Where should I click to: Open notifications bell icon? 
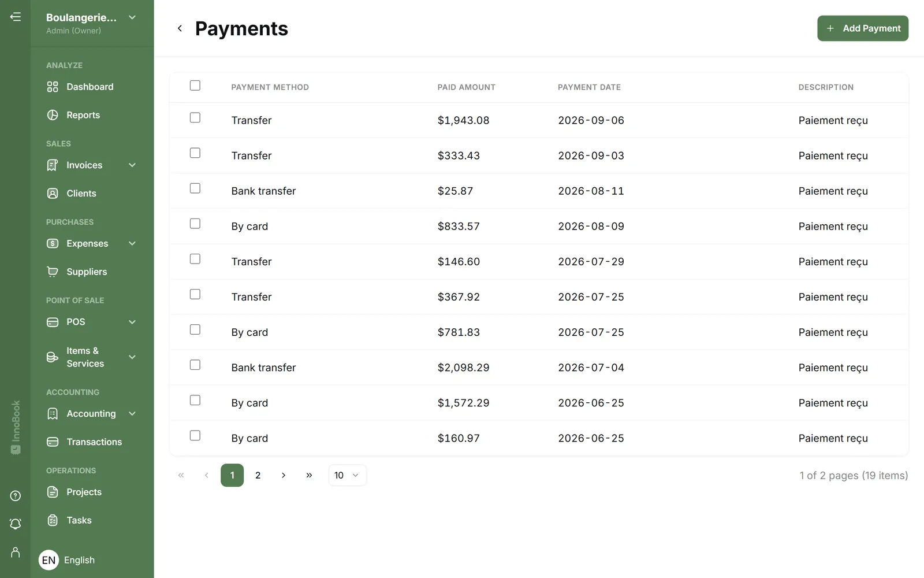coord(16,524)
